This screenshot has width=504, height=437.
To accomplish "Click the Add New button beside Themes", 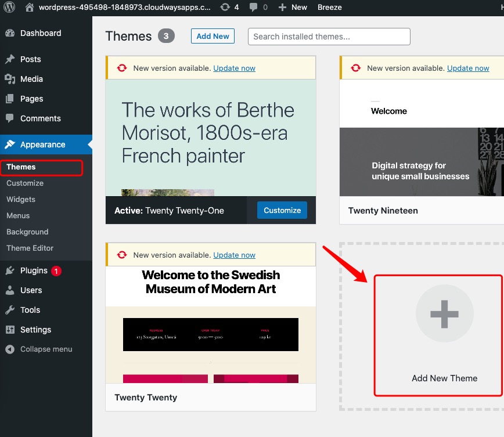I will 213,37.
